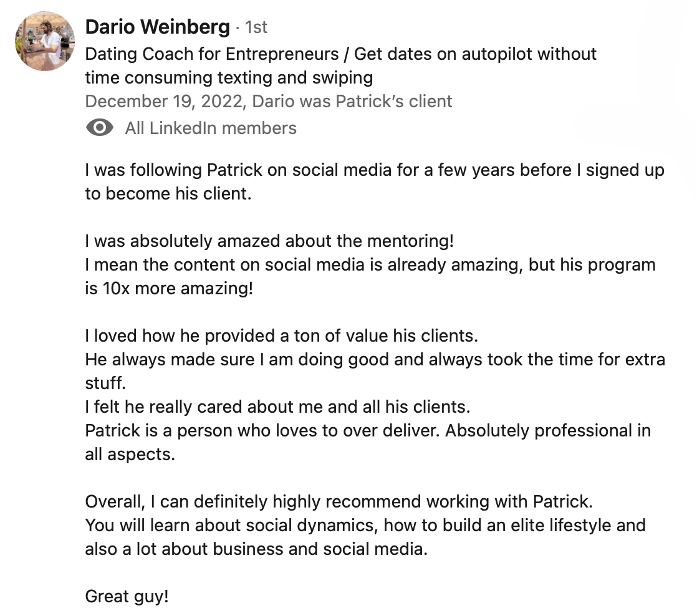Click the 'also a lot about business' line

point(256,549)
